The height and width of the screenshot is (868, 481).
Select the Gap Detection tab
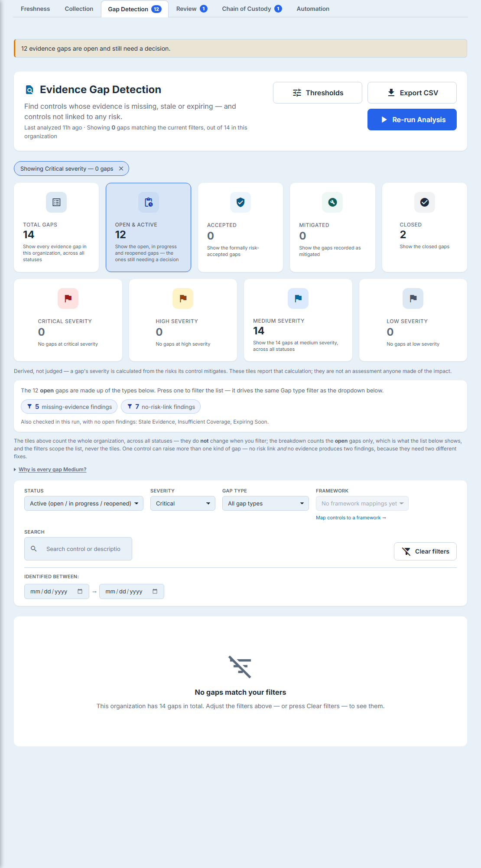point(135,9)
